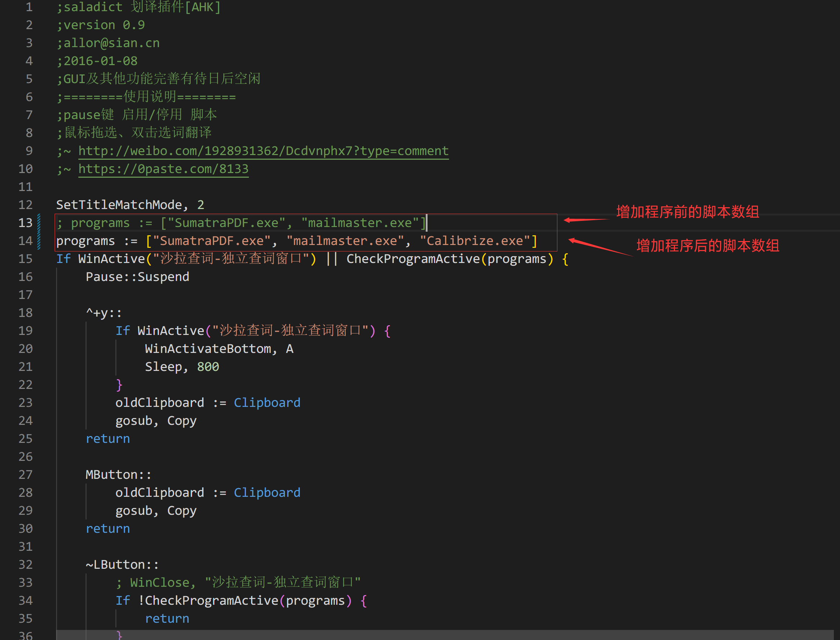Click WinActivateBottom on line 20
This screenshot has height=640, width=840.
click(x=208, y=349)
